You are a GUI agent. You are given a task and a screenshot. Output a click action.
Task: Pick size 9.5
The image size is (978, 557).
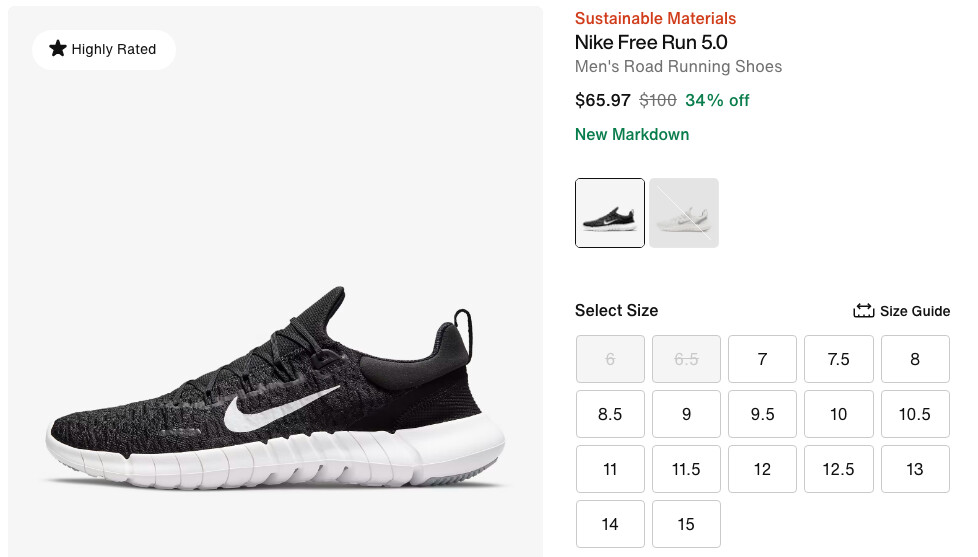pyautogui.click(x=762, y=414)
